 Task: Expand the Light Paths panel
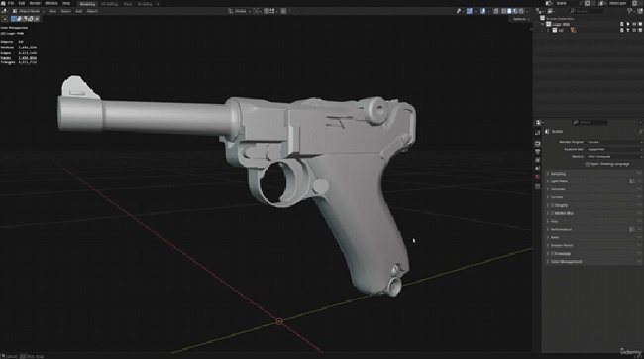[593, 181]
